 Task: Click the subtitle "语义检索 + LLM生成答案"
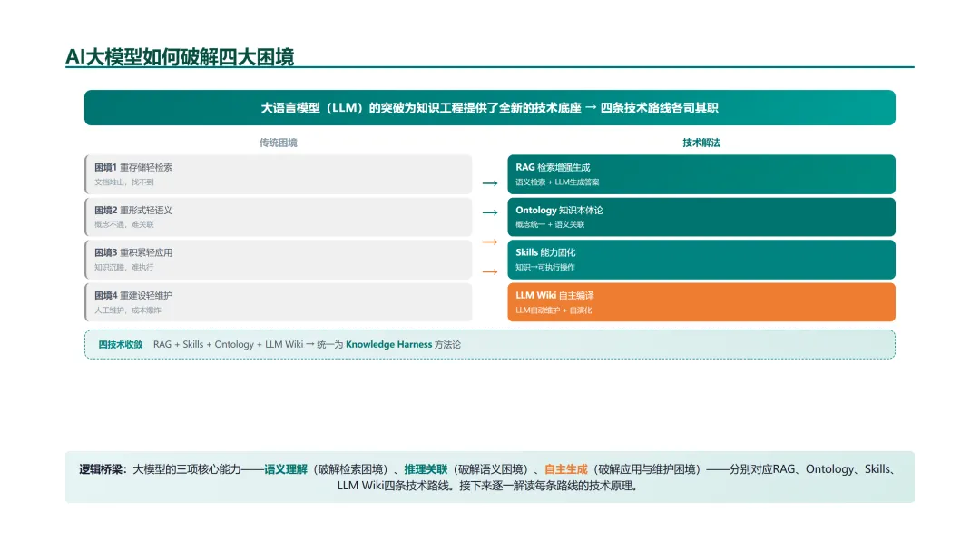[x=557, y=182]
